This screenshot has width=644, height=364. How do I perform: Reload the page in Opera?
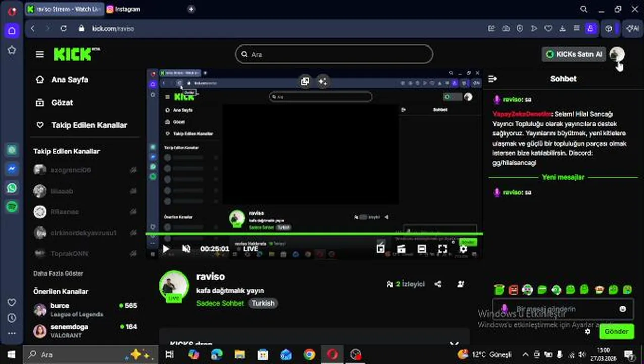click(x=63, y=29)
